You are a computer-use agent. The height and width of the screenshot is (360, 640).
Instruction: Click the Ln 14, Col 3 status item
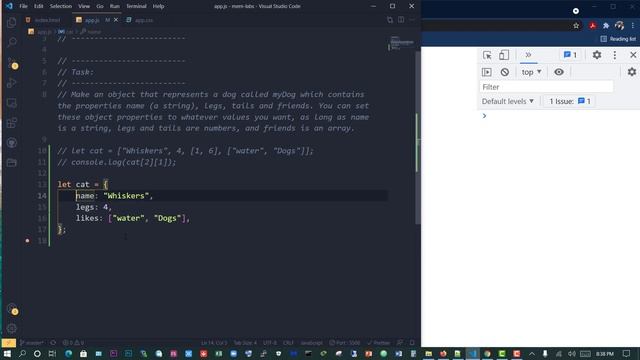point(214,343)
